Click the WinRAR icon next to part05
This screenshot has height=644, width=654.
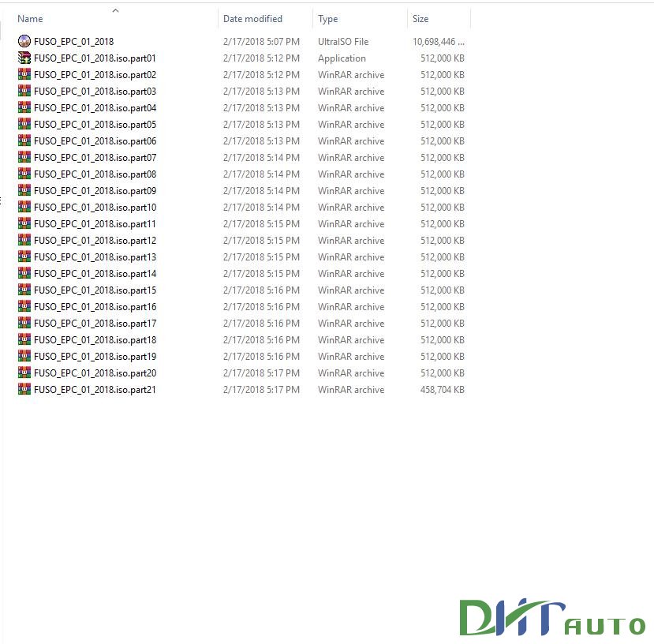pos(24,124)
